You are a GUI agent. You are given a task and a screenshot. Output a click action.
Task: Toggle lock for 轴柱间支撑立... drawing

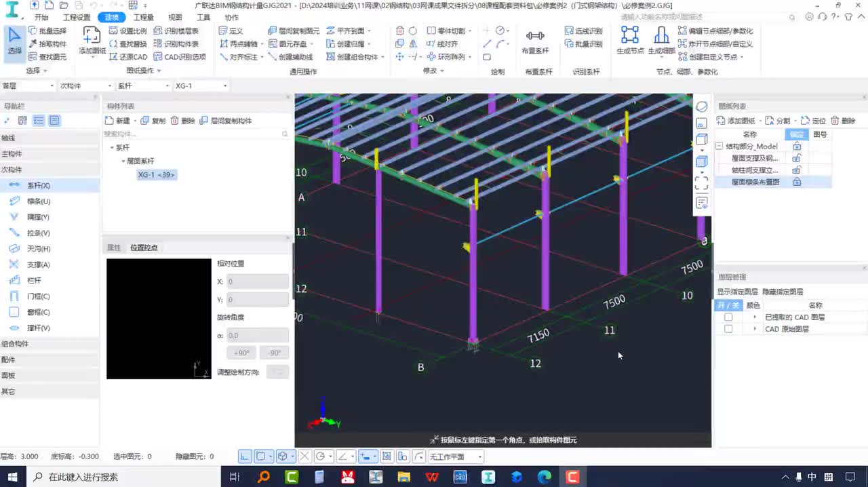pyautogui.click(x=797, y=170)
